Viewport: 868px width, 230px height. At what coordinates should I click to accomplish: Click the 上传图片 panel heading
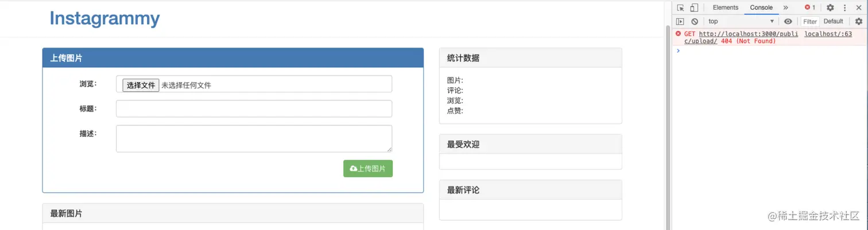point(233,58)
